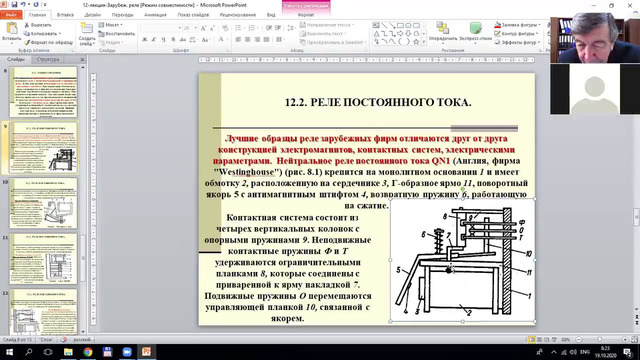Image resolution: width=640 pixels, height=360 pixels.
Task: Click Fit Slide to Window icon in status bar
Action: [x=634, y=340]
